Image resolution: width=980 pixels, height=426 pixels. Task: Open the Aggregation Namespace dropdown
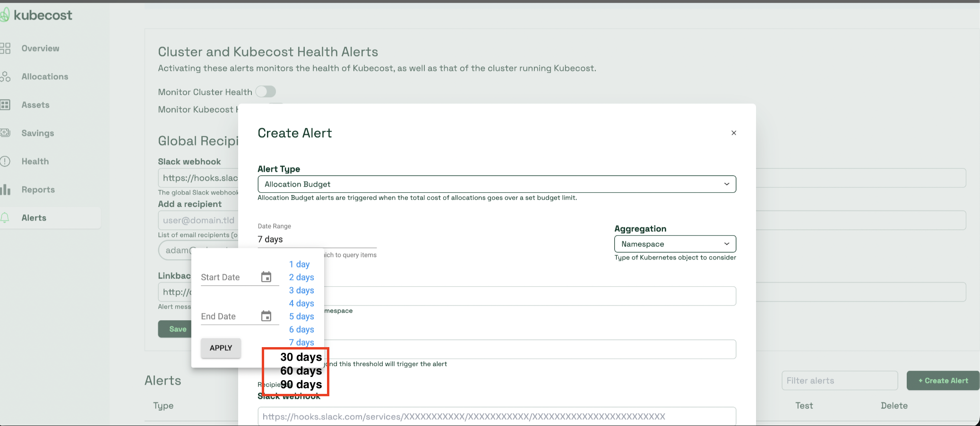[x=675, y=244]
